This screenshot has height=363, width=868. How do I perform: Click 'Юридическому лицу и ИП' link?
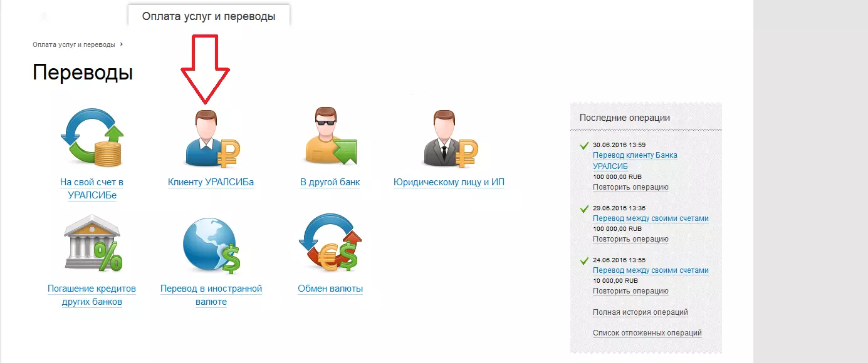(x=449, y=182)
